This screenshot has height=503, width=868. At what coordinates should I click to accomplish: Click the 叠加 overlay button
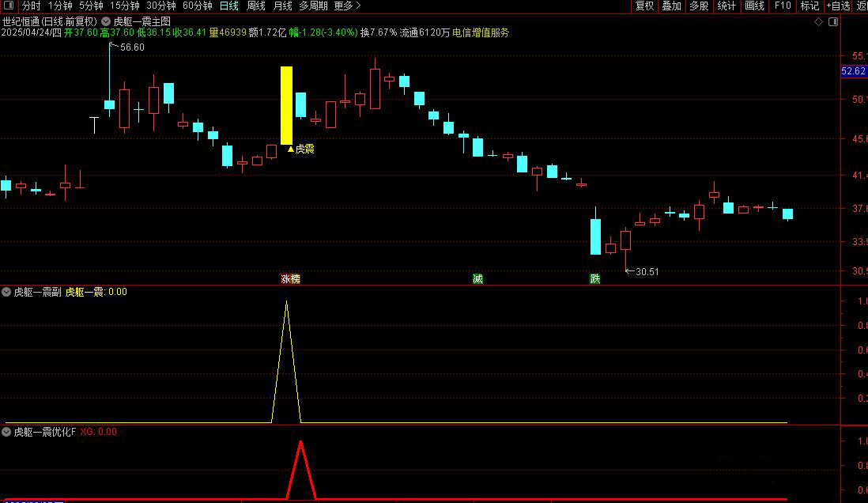(x=671, y=6)
